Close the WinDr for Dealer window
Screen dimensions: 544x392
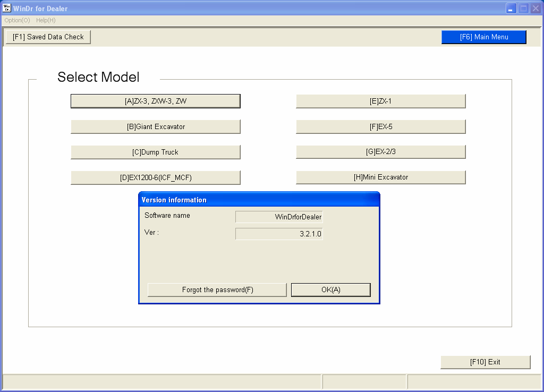pos(535,8)
